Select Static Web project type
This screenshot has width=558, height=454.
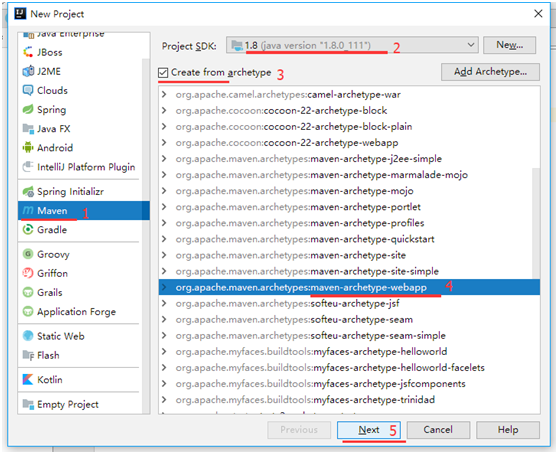(80, 336)
